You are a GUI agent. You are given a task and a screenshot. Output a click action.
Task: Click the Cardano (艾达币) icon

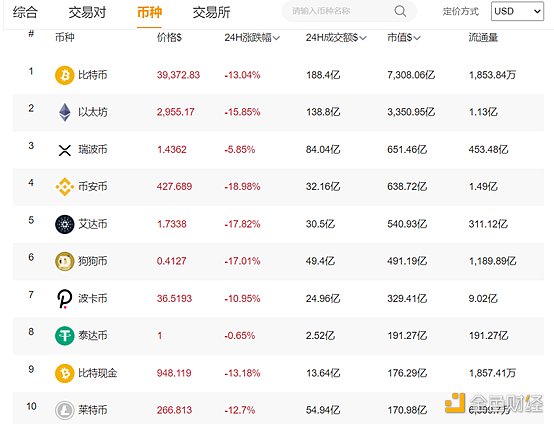tap(65, 224)
